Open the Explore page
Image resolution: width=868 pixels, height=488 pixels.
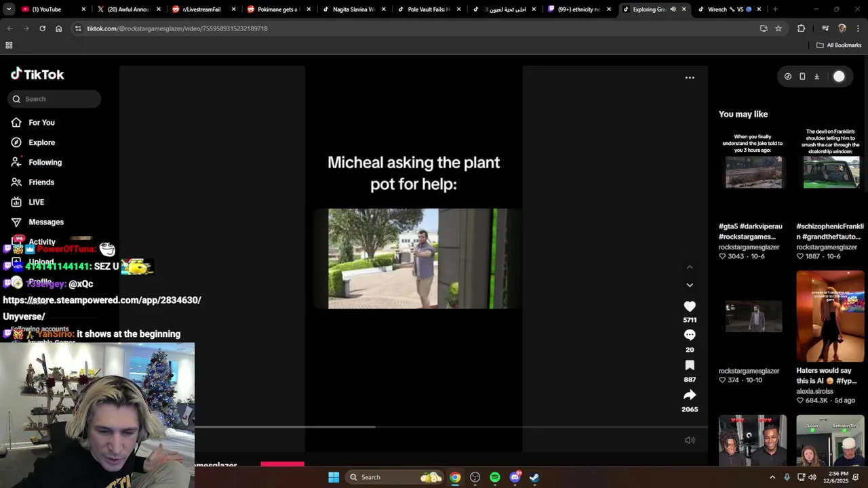click(x=41, y=142)
